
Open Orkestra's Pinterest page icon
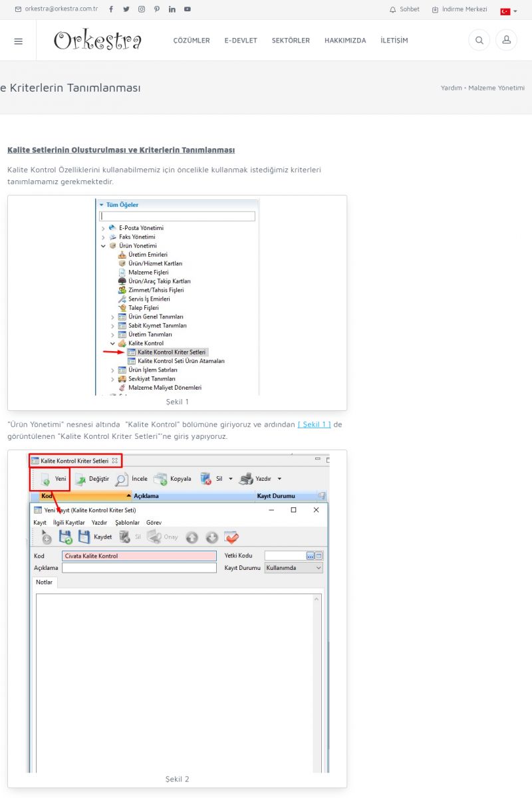[x=157, y=9]
